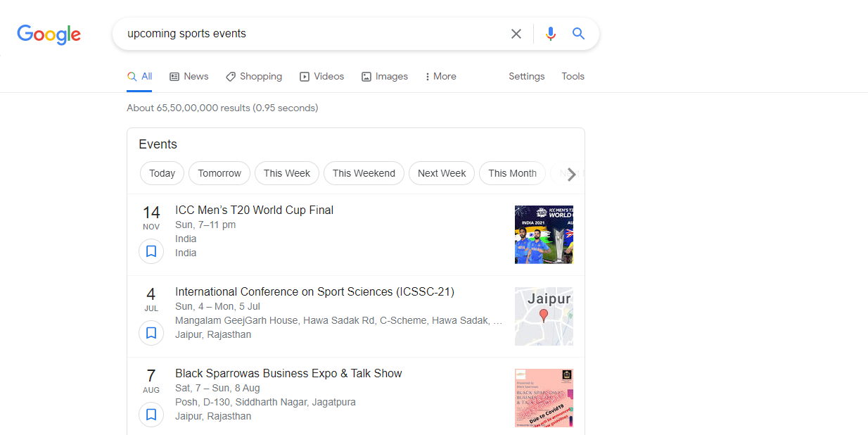Go to the Images tab
Screen dimensions: 868x435
tap(385, 76)
